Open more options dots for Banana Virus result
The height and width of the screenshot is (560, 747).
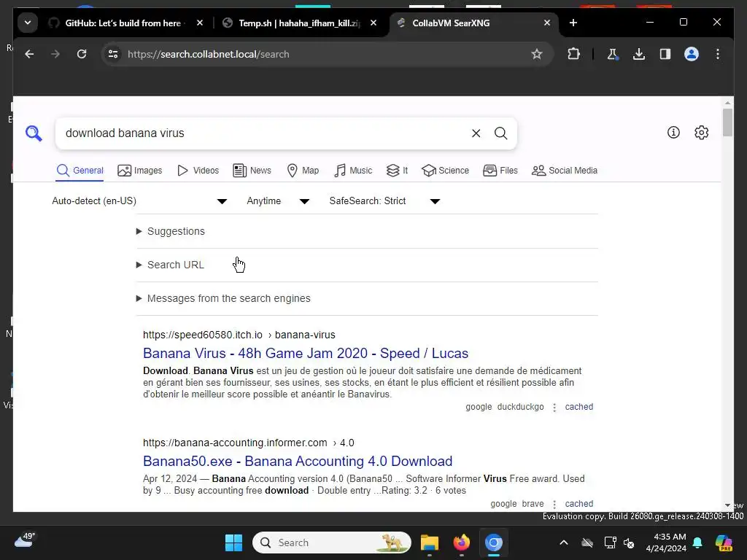tap(554, 408)
